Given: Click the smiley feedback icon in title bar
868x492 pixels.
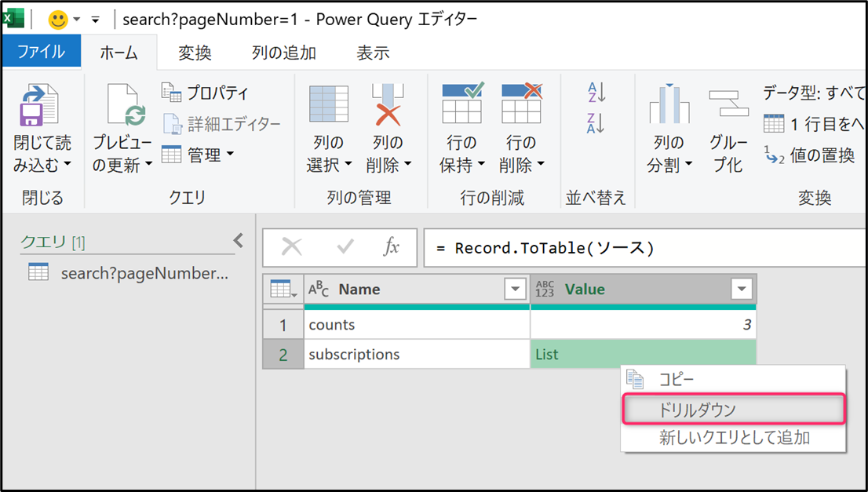Looking at the screenshot, I should point(57,20).
